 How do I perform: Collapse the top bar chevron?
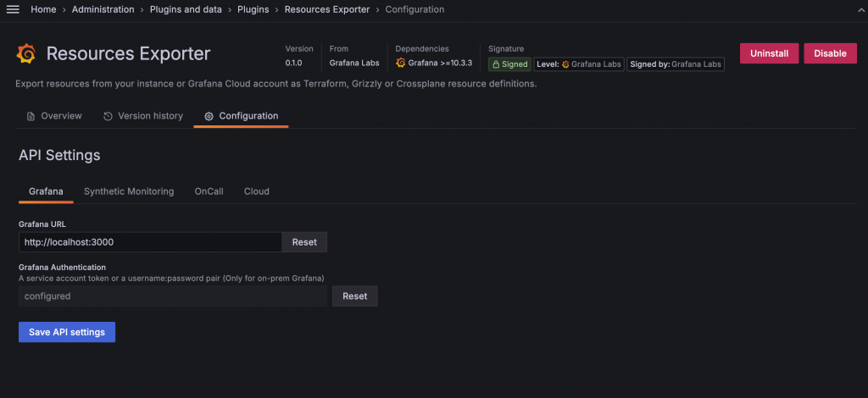[x=861, y=10]
